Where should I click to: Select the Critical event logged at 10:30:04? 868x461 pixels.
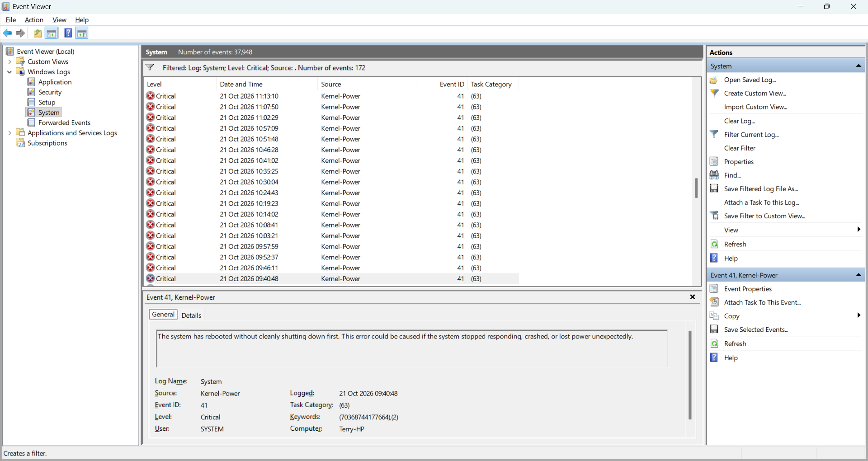tap(332, 182)
